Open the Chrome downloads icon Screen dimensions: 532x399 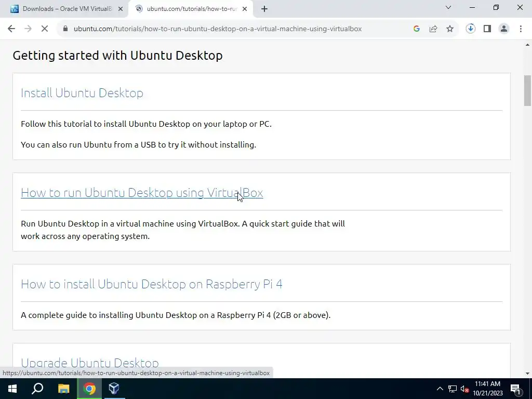471,29
